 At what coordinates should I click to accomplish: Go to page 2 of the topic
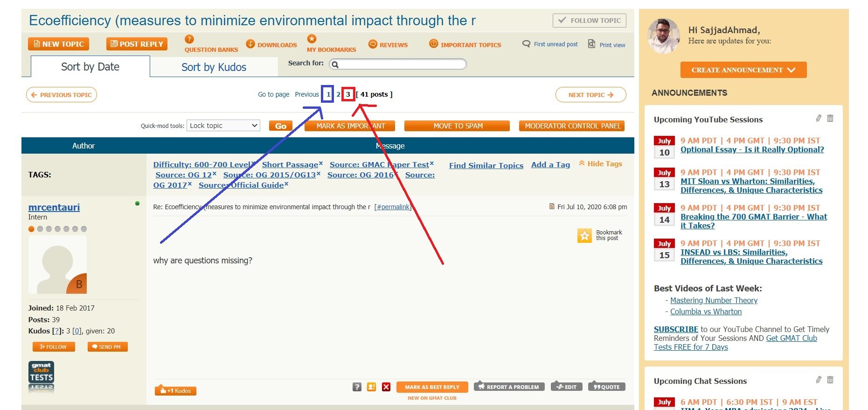338,94
